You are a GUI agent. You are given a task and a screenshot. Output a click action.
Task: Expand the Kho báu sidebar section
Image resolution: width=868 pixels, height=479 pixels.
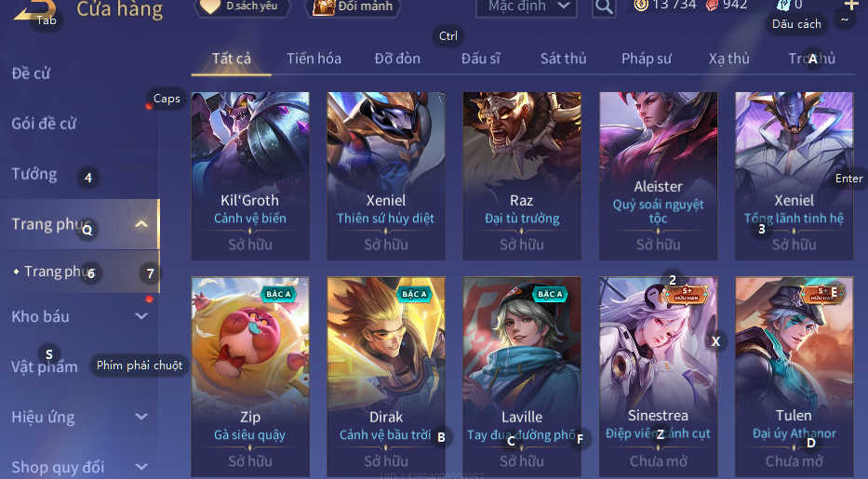(141, 316)
